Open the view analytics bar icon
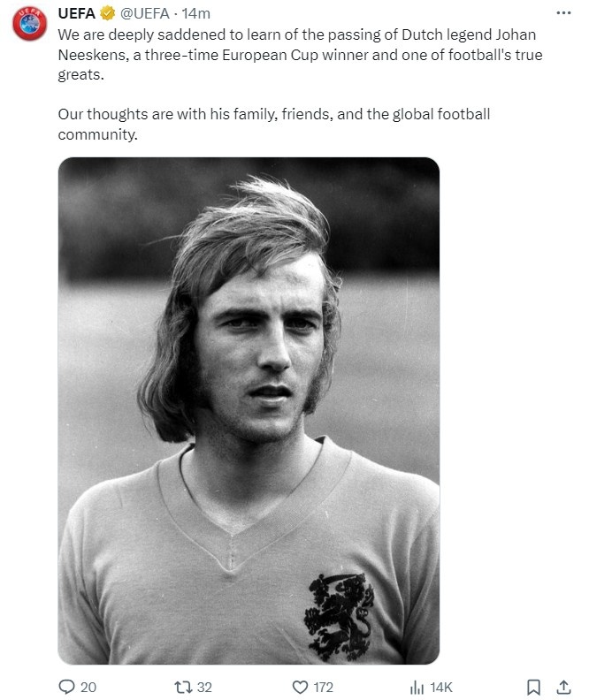Screen dimensions: 589x700 pos(417,687)
